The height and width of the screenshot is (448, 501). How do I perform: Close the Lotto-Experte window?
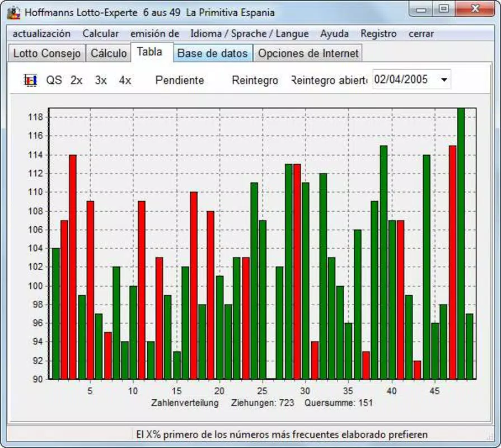(475, 9)
